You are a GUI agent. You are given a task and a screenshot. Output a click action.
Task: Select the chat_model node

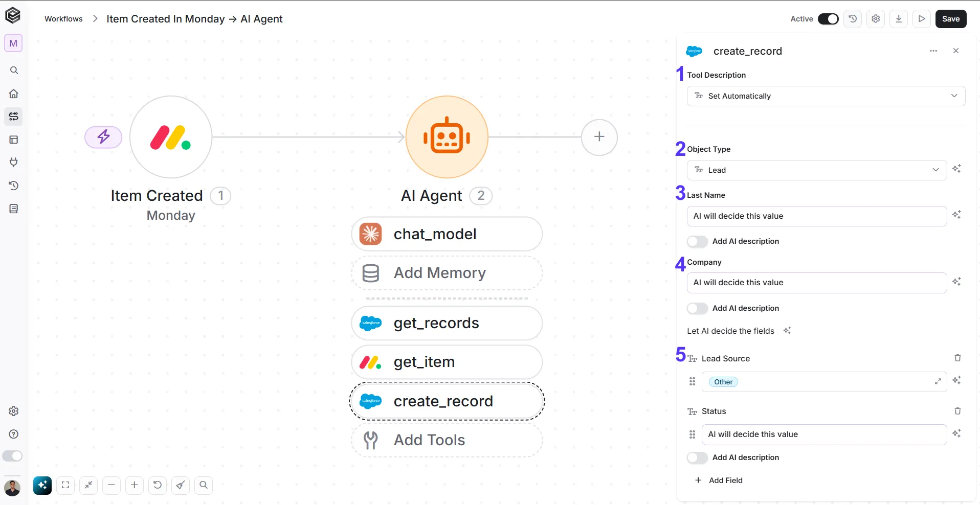(447, 234)
